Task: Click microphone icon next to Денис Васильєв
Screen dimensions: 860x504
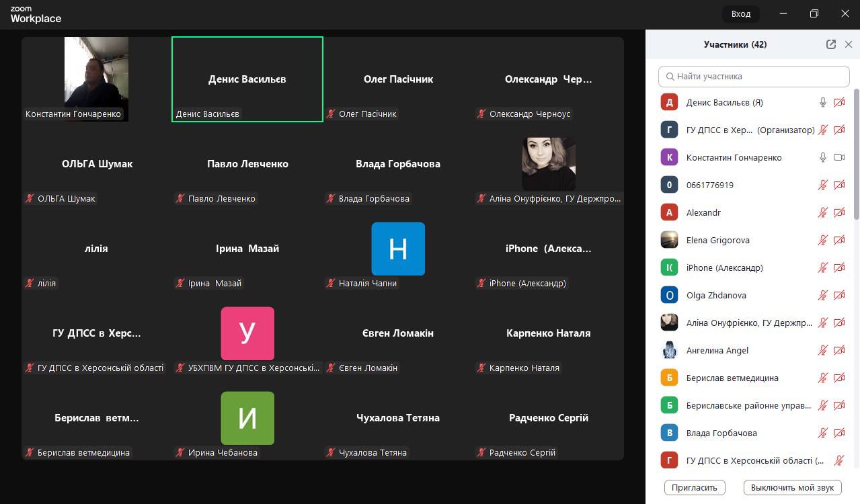Action: 822,103
